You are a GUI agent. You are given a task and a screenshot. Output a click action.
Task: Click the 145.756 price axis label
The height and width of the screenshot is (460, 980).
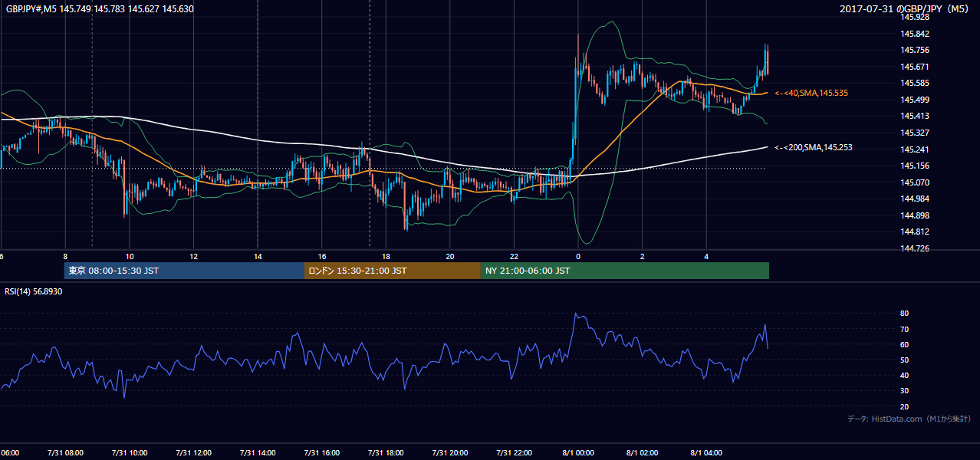[913, 50]
